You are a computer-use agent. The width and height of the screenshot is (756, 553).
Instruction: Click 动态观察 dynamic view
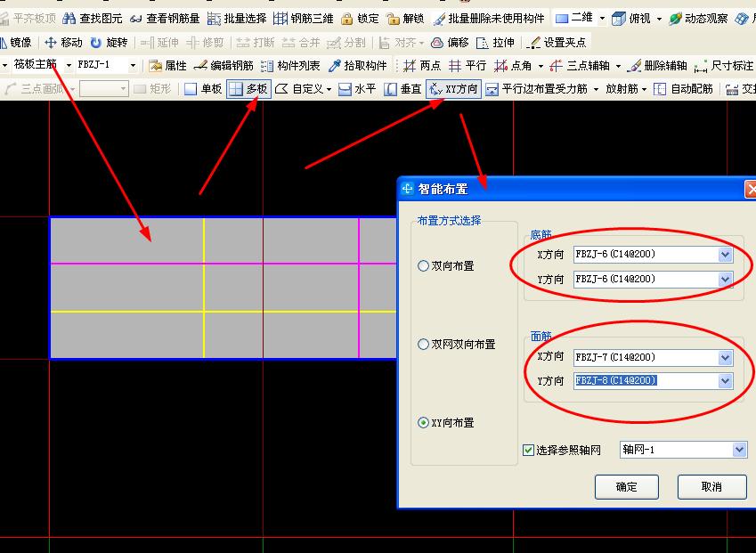[697, 19]
